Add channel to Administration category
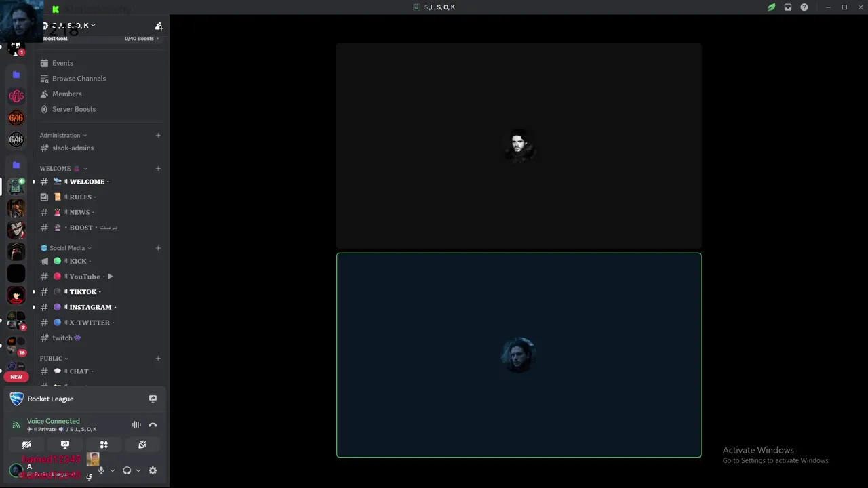 (158, 135)
